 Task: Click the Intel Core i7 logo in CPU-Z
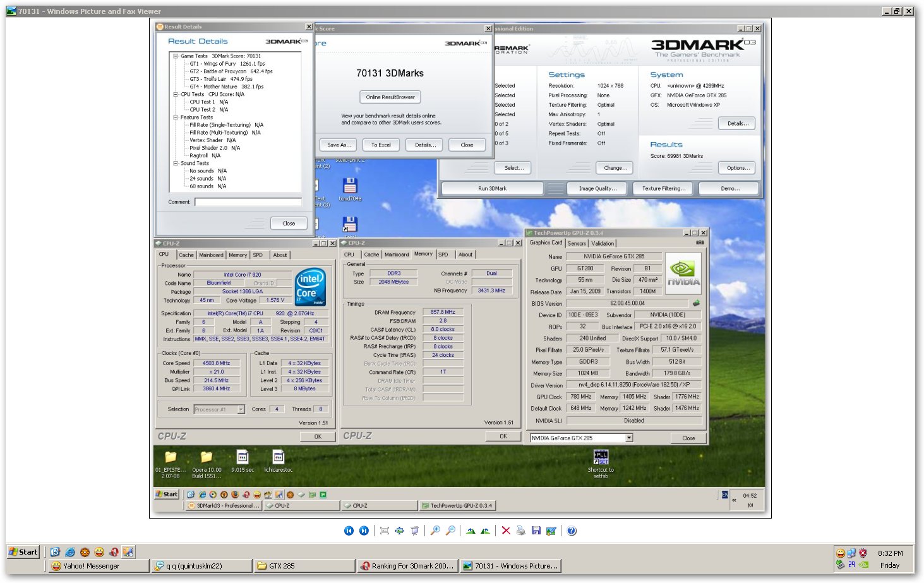[310, 287]
